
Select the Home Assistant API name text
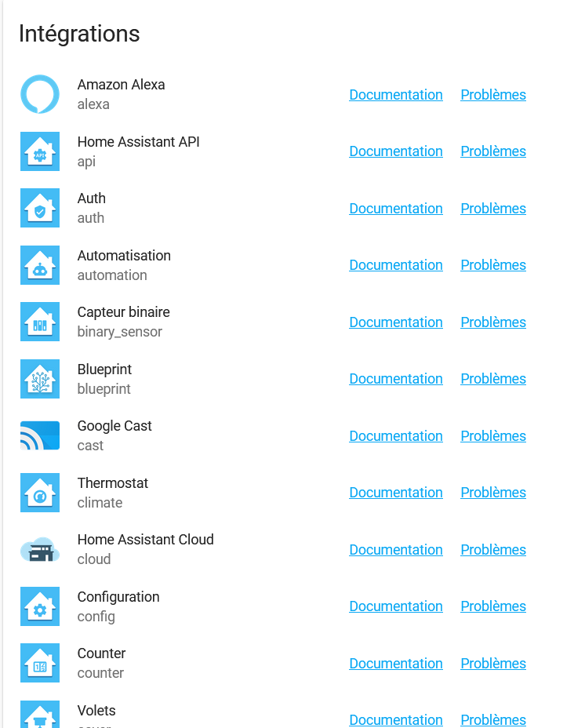click(x=138, y=142)
